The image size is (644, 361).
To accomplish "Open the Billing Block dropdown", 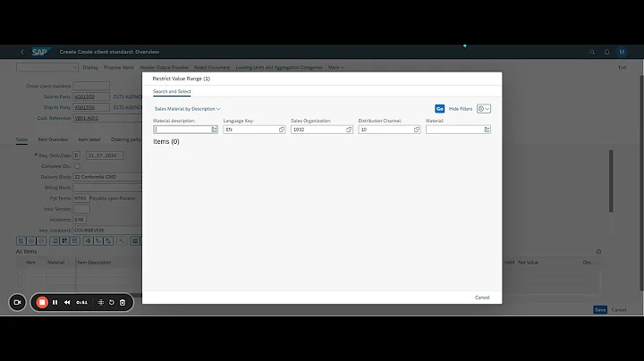I will (x=107, y=188).
